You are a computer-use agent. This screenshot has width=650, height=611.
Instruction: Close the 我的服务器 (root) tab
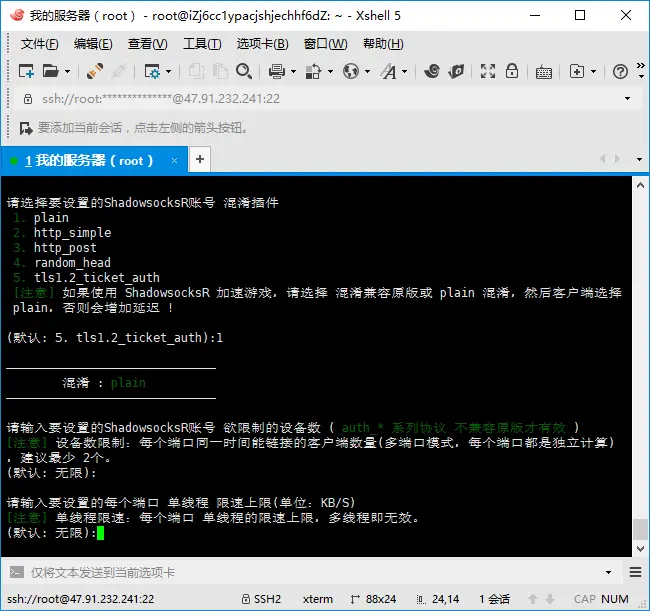[x=175, y=160]
